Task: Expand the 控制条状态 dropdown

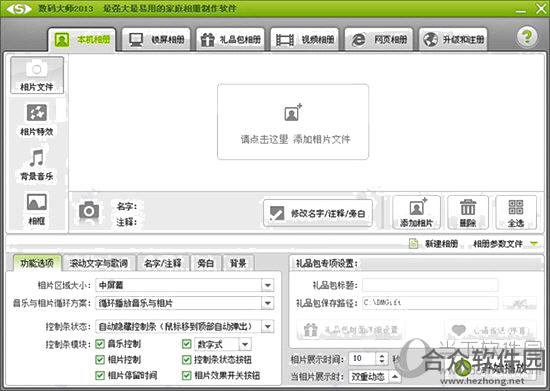Action: click(x=268, y=326)
